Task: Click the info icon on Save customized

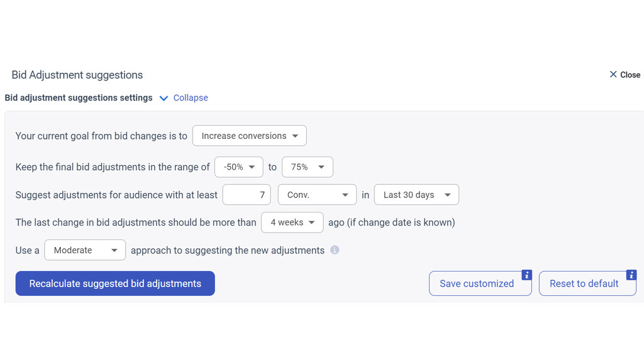Action: [x=526, y=275]
